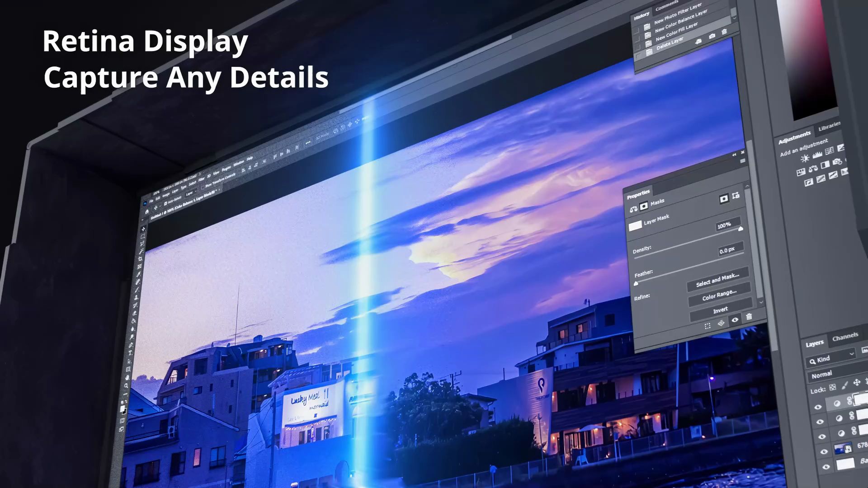
Task: Click the Levels adjustment icon
Action: pos(817,155)
